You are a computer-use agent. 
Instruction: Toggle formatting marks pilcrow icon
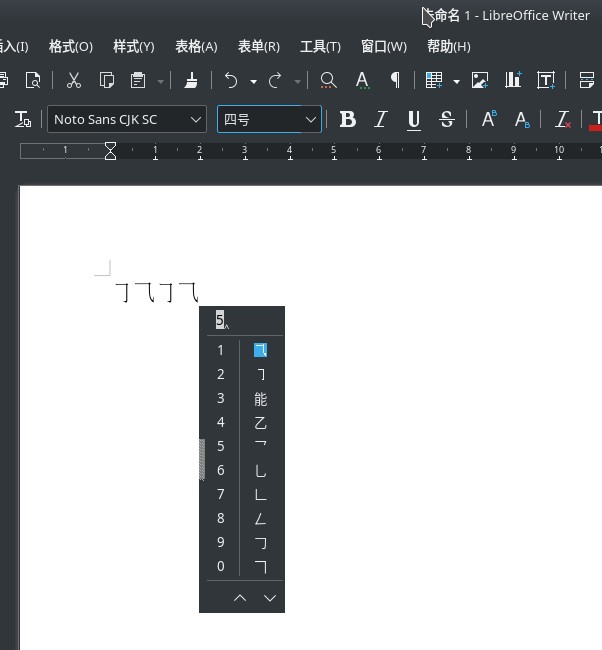pyautogui.click(x=395, y=80)
